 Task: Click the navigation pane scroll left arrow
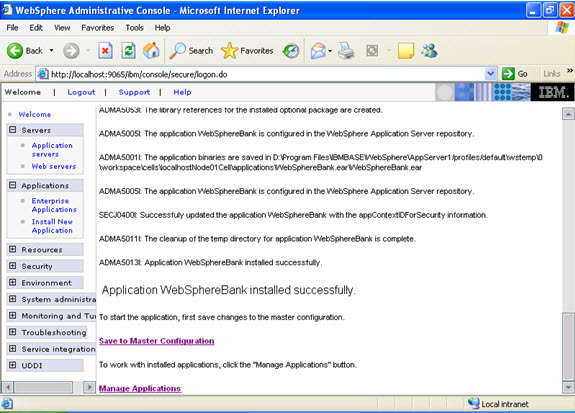[8, 387]
